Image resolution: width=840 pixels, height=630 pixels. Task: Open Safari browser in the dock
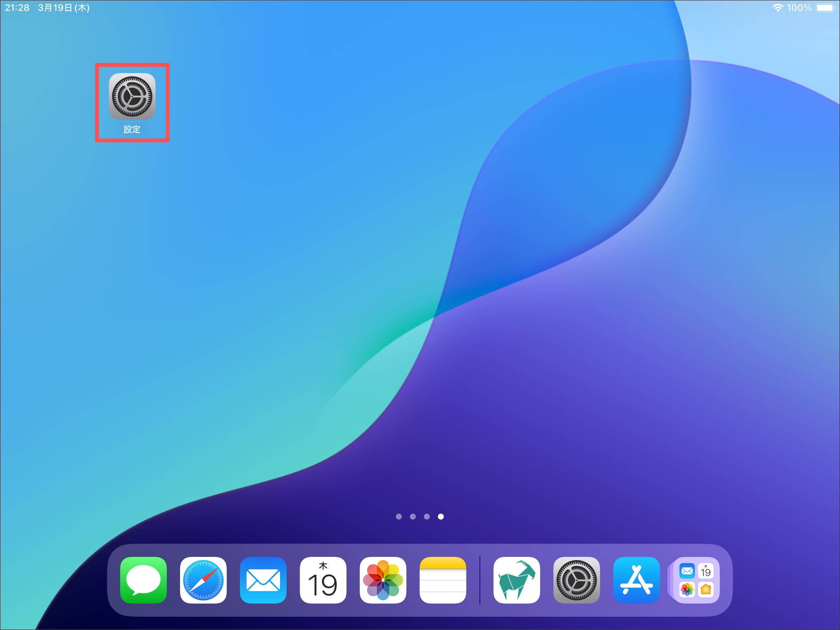(x=203, y=580)
